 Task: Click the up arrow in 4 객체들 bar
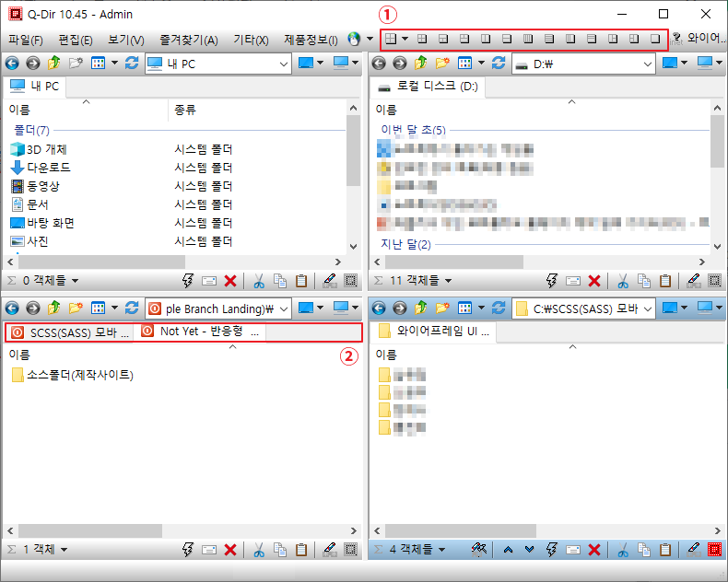click(508, 550)
